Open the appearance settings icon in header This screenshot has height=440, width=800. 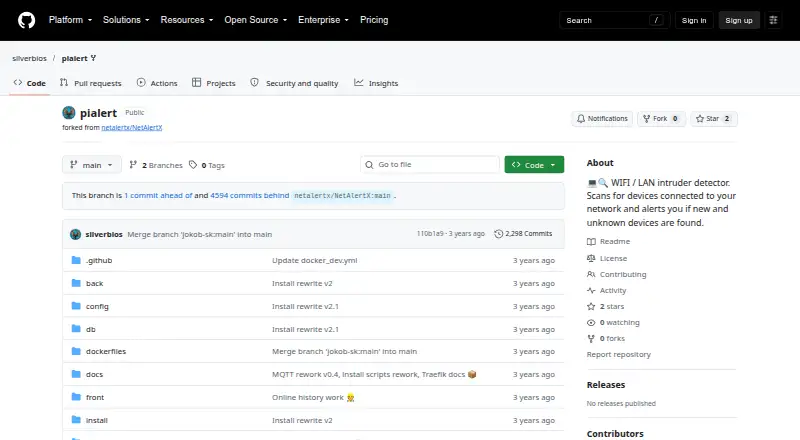click(773, 20)
